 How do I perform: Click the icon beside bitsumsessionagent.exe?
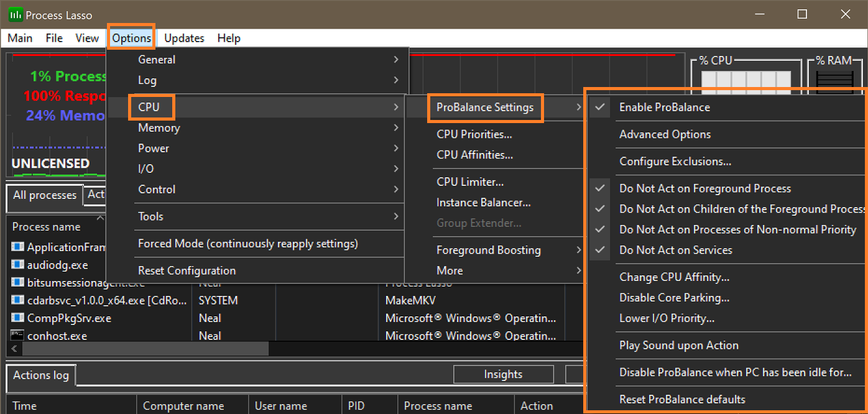click(x=18, y=283)
